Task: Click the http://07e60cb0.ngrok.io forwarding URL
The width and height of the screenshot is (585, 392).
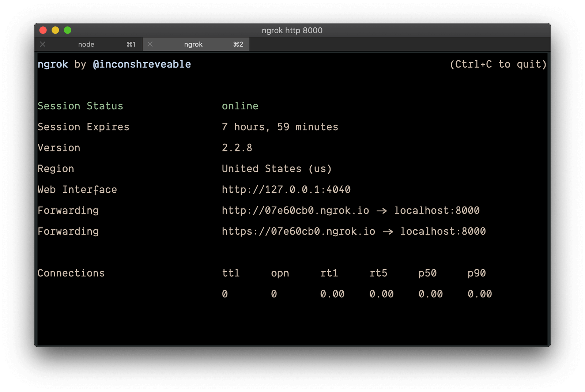Action: coord(295,210)
